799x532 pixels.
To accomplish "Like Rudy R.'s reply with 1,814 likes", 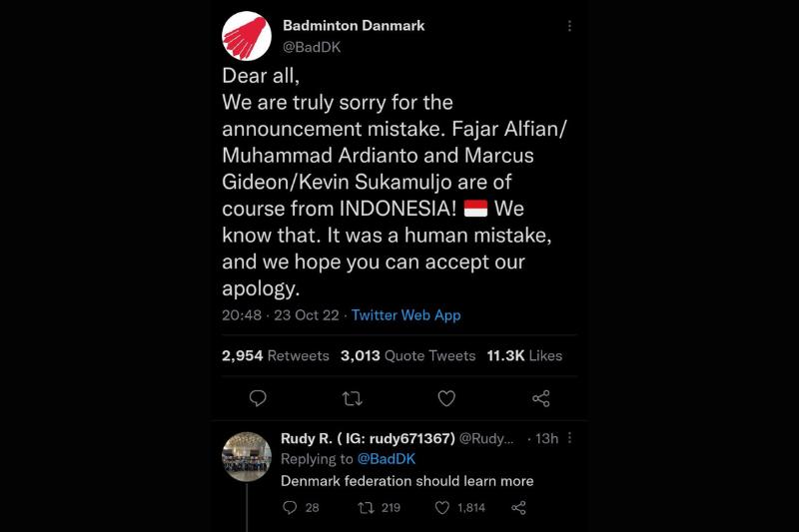I will click(441, 507).
